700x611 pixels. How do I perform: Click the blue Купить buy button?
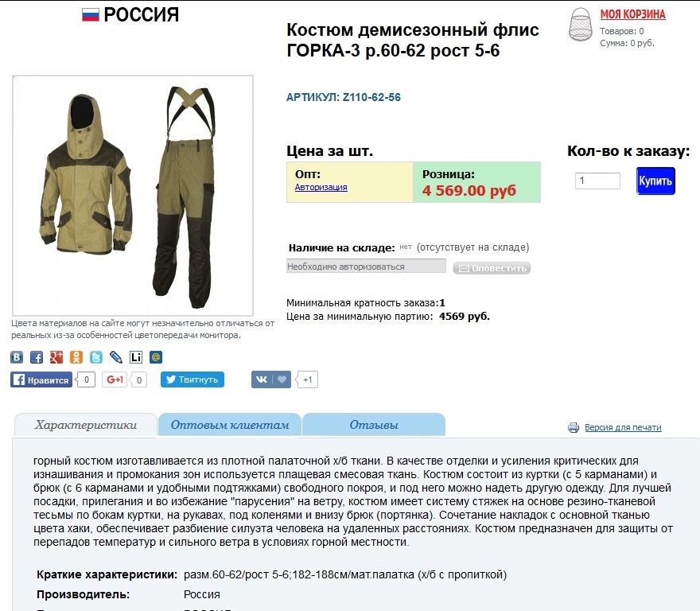tap(655, 181)
